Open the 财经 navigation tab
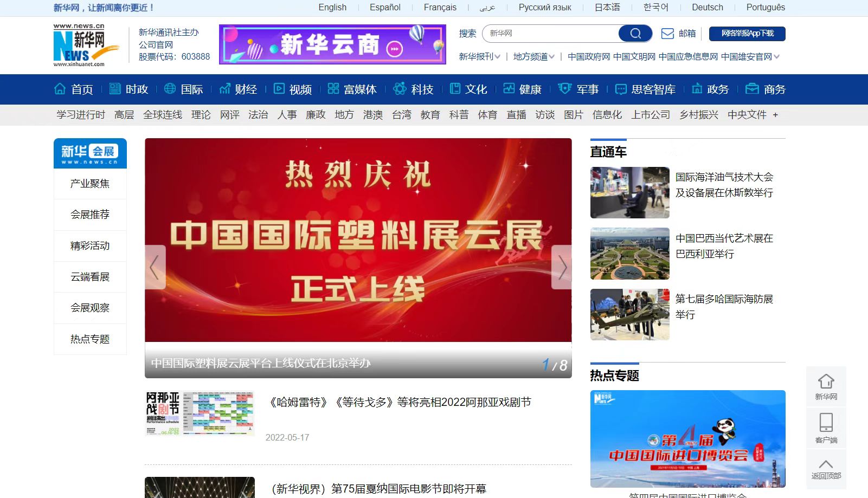This screenshot has height=498, width=868. (239, 89)
